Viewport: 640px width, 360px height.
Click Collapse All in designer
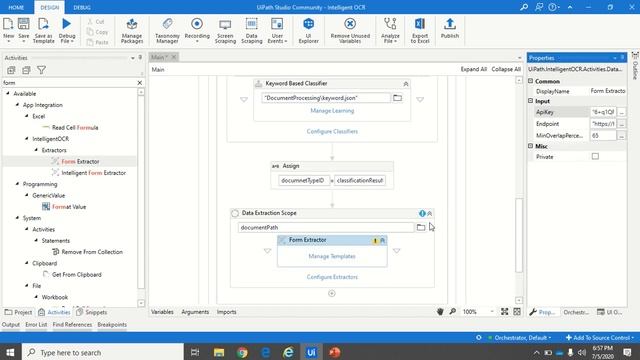506,69
